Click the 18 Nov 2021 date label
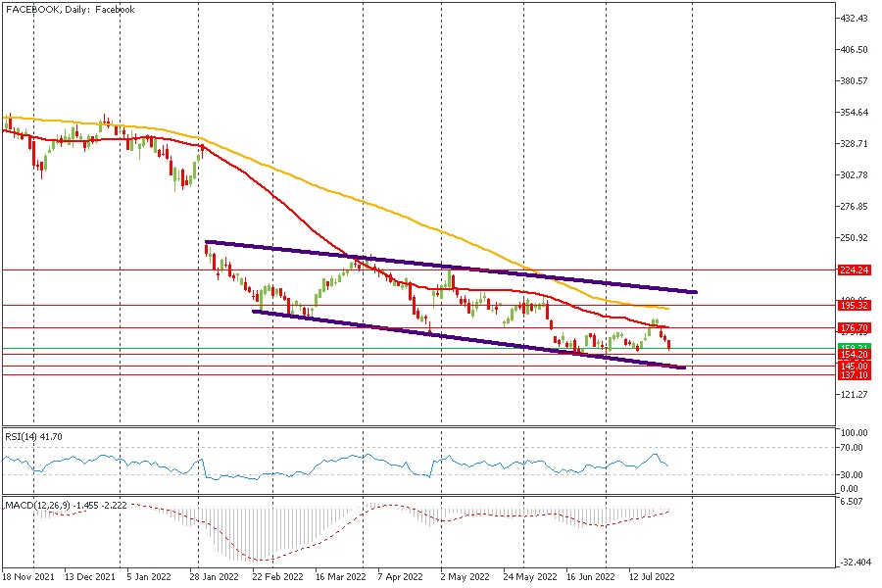The width and height of the screenshot is (882, 588). pyautogui.click(x=27, y=578)
